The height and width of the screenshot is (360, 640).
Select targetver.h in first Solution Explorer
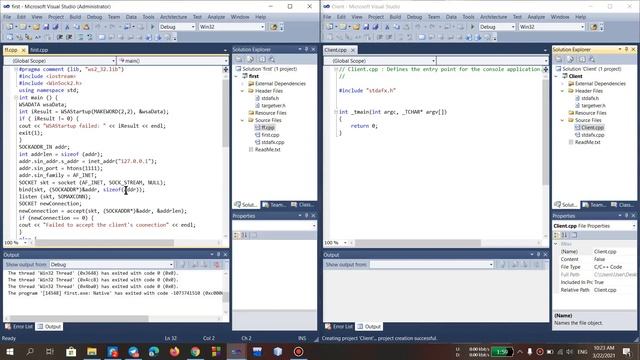pos(273,106)
